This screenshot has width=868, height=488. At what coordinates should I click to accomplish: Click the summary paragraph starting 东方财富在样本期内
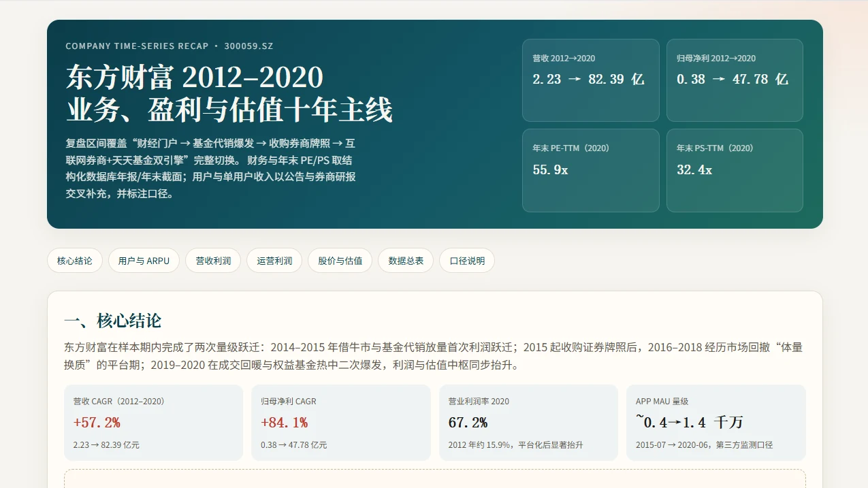[x=434, y=356]
